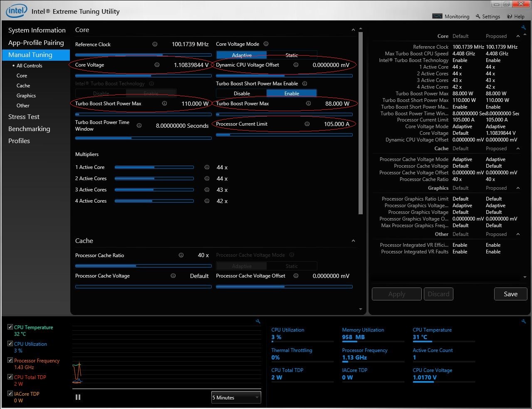532x409 pixels.
Task: Collapse the Core section in the tuning panel
Action: pos(353,30)
